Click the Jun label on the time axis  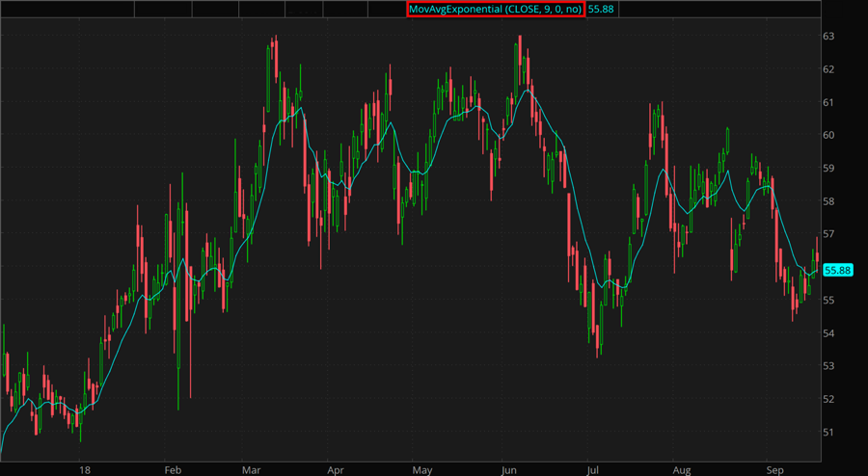coord(509,470)
